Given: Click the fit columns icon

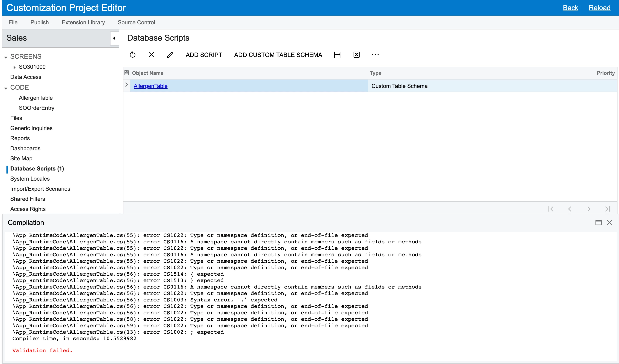Looking at the screenshot, I should click(x=338, y=55).
